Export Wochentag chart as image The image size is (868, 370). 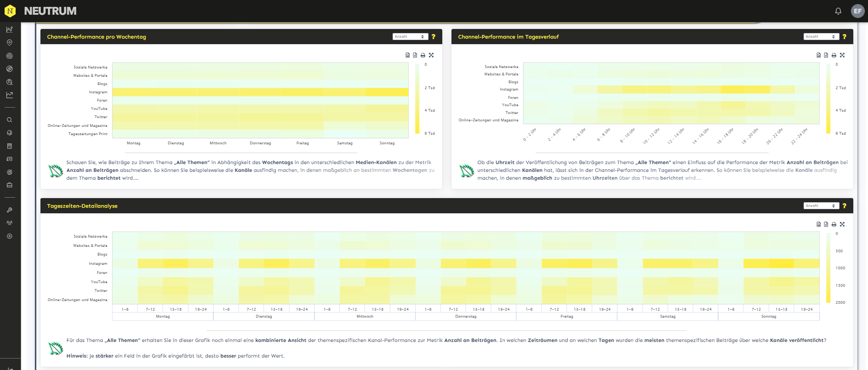tap(407, 55)
